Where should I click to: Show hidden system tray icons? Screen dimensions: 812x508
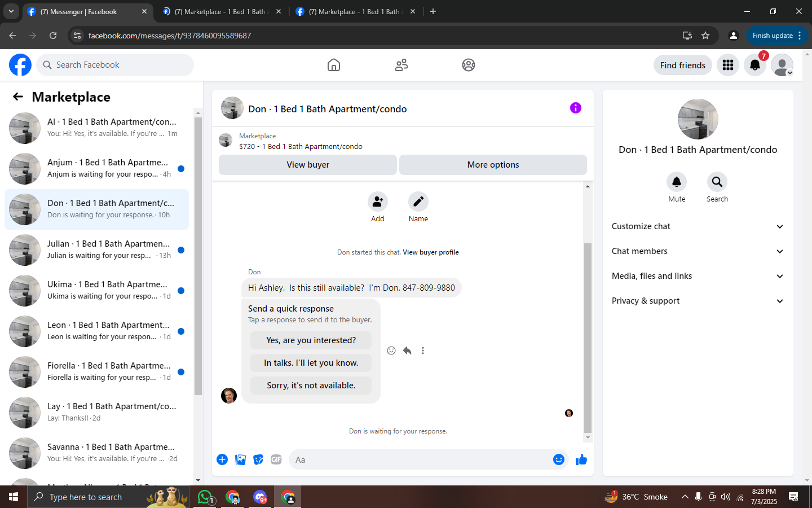[x=685, y=497]
